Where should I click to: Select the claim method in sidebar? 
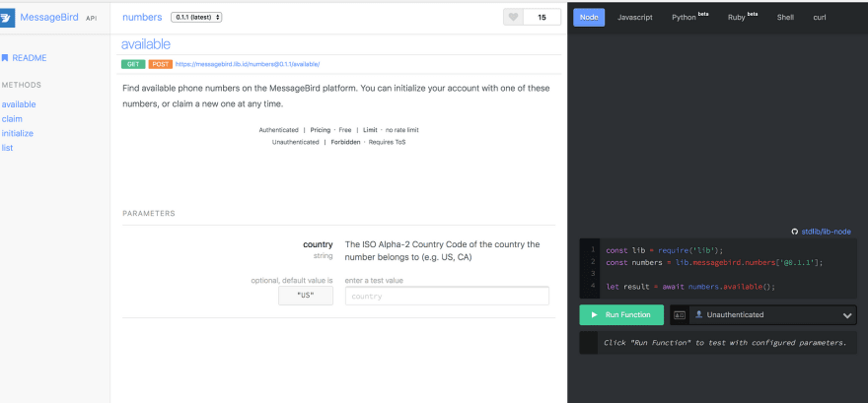pyautogui.click(x=12, y=119)
